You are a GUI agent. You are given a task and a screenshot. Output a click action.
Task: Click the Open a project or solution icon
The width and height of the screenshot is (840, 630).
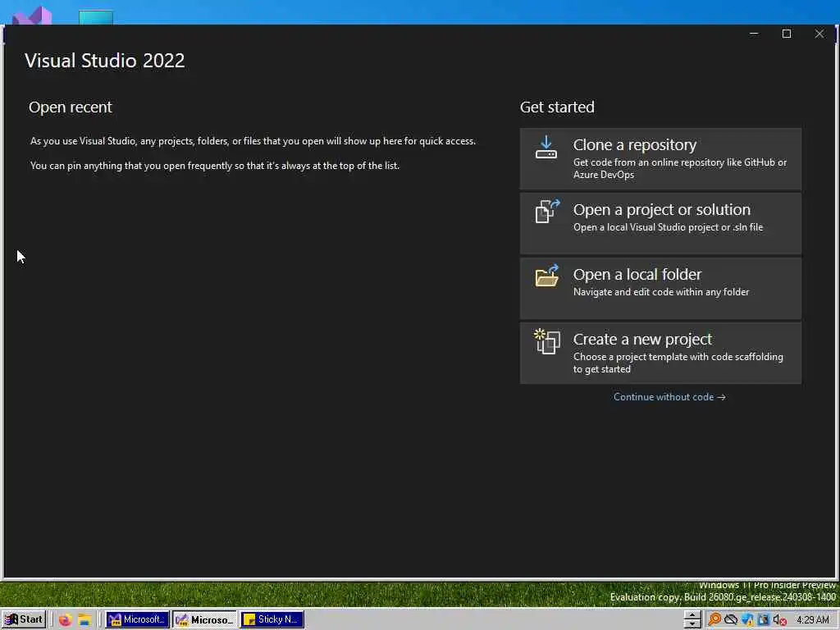point(547,211)
